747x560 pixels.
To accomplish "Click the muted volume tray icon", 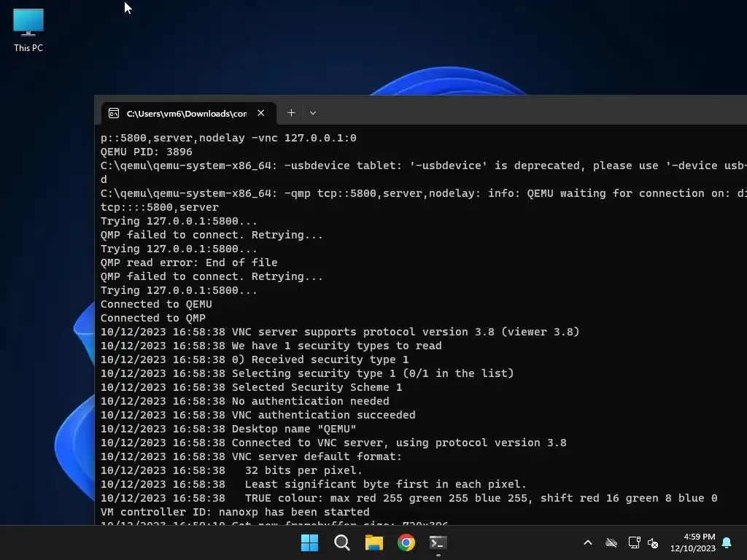I will click(x=653, y=542).
